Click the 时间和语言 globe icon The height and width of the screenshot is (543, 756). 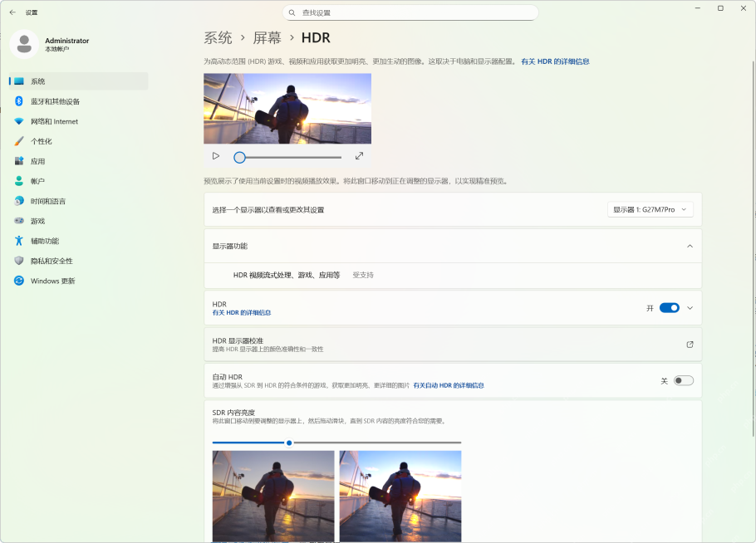click(19, 201)
